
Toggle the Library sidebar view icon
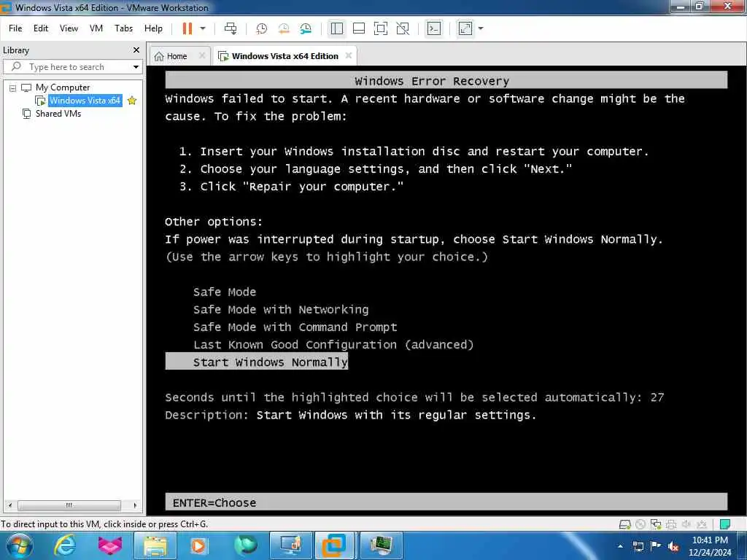[x=337, y=28]
